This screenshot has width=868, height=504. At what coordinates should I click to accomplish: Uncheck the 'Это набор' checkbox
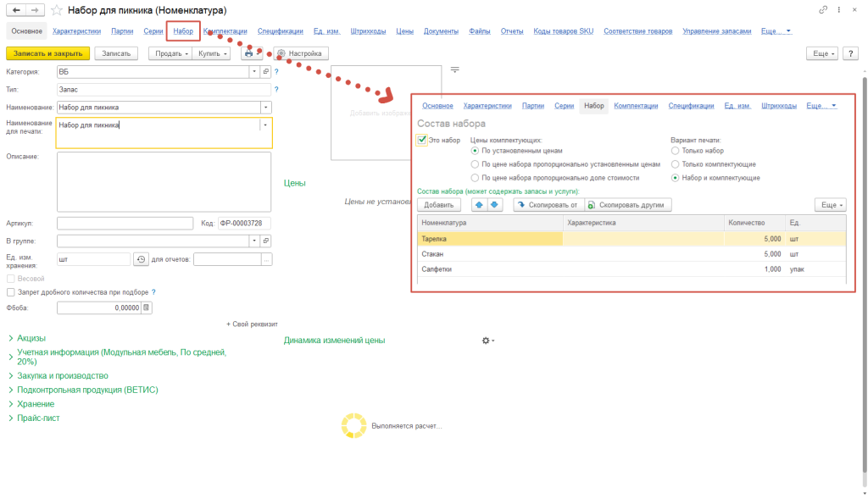[422, 140]
